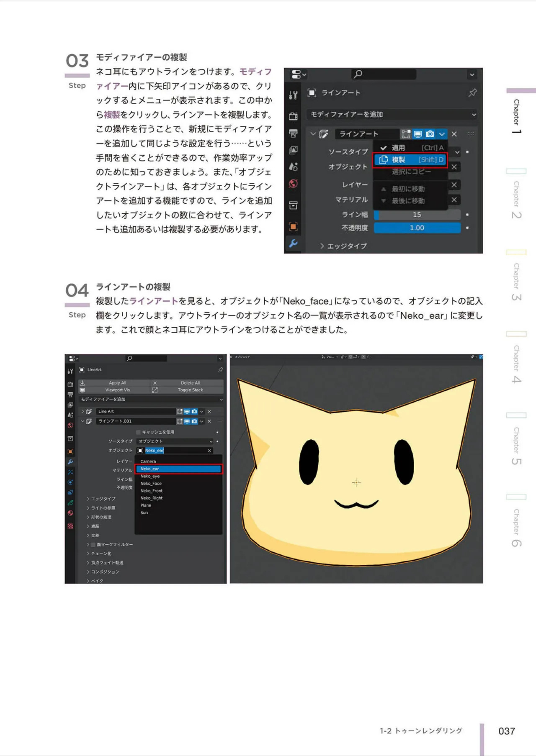Select Neko_ear from the object list
Viewport: 536px width, 756px height.
tap(178, 469)
